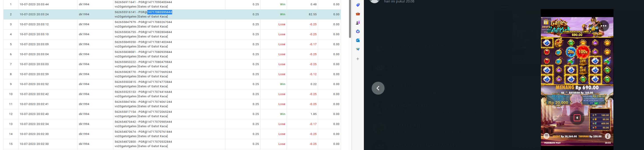Select timestamp 10-07-2023 20:03:12
This screenshot has width=644, height=150.
point(34,24)
